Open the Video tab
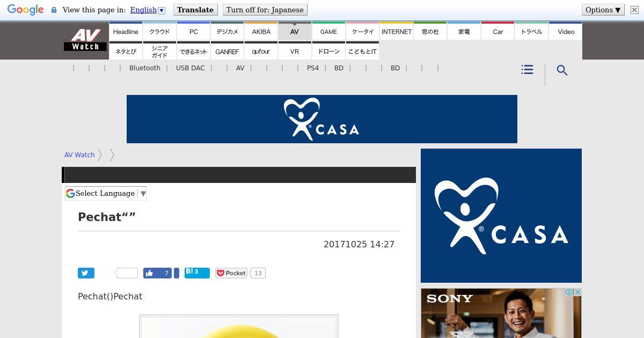This screenshot has height=338, width=644. 566,31
